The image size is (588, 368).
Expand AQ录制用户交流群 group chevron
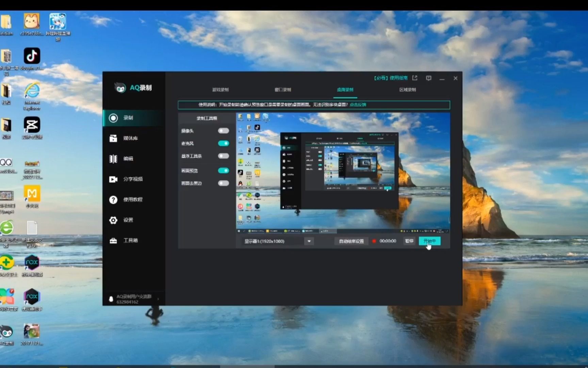(x=158, y=299)
